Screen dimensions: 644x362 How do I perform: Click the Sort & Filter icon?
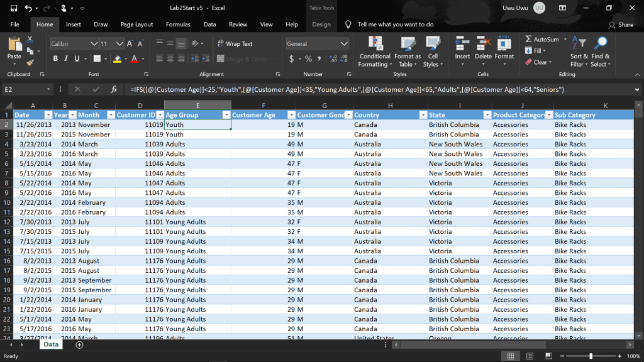coord(579,43)
